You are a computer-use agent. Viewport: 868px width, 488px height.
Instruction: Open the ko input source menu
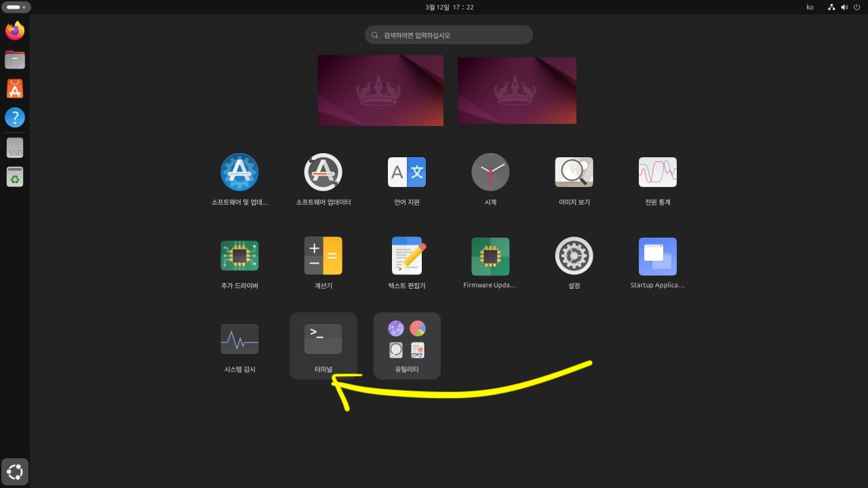pyautogui.click(x=810, y=7)
